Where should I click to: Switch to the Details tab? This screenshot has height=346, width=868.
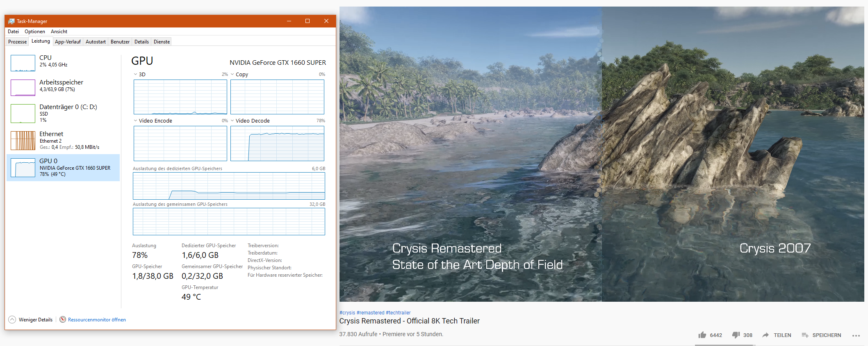point(141,42)
